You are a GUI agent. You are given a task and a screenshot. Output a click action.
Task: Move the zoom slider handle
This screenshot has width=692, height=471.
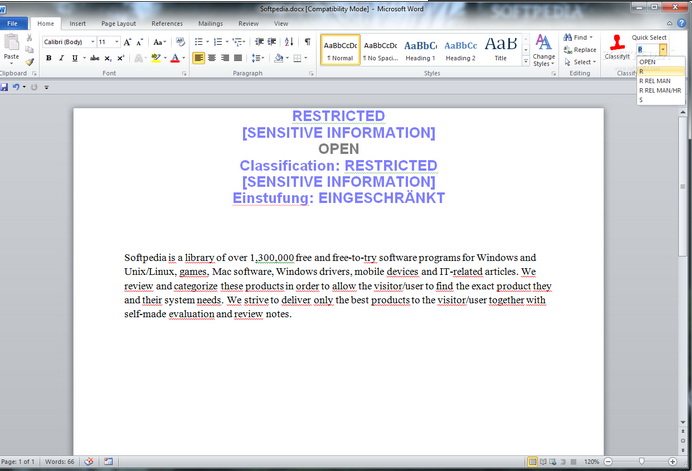click(x=641, y=461)
